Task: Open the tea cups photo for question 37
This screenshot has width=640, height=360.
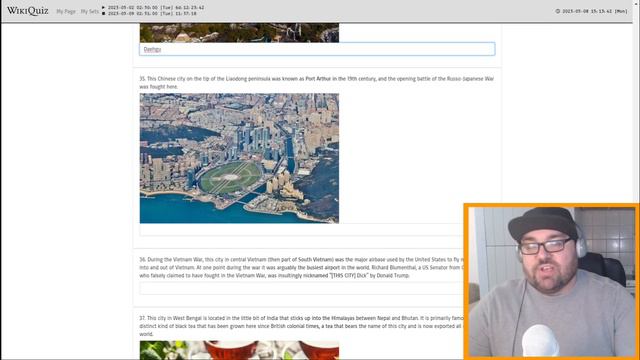Action: 239,350
